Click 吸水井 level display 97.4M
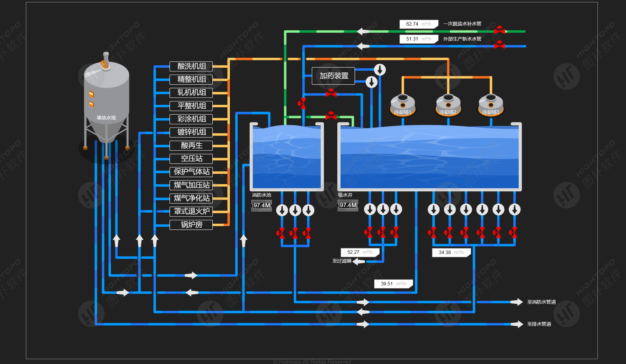626x364 pixels. click(348, 205)
